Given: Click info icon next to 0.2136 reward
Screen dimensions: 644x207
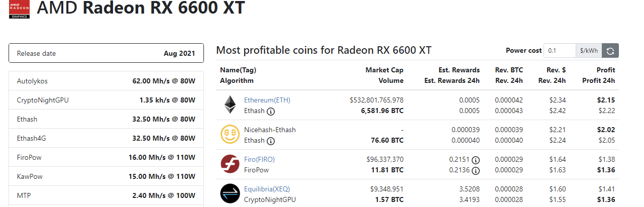Looking at the screenshot, I should 476,170.
